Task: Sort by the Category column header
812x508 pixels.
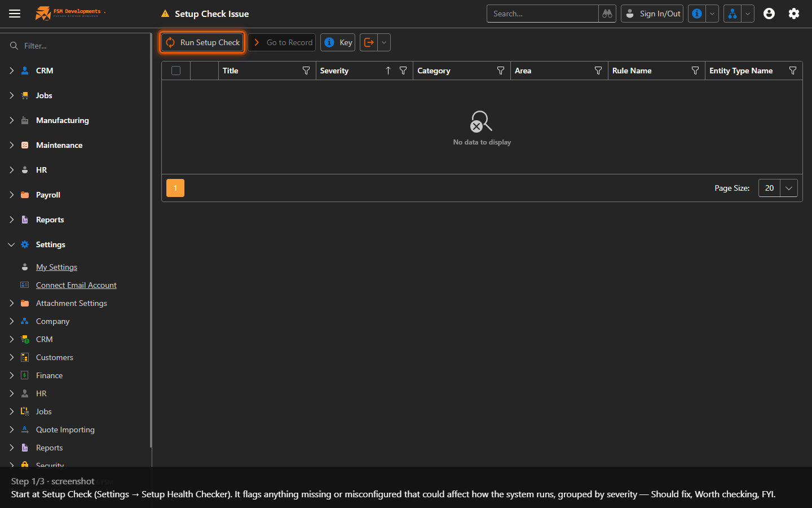Action: [x=434, y=71]
